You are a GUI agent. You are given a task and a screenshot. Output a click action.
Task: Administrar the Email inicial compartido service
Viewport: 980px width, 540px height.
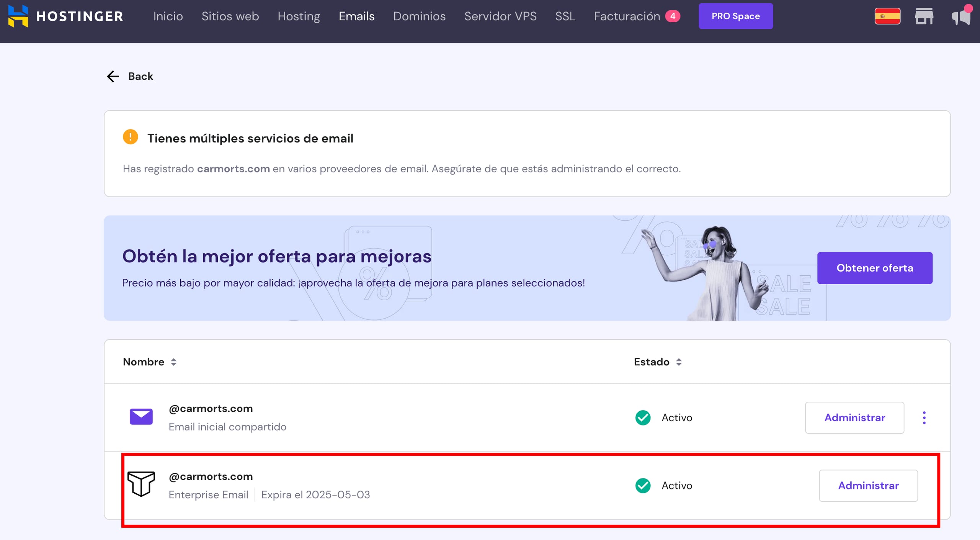pyautogui.click(x=854, y=417)
